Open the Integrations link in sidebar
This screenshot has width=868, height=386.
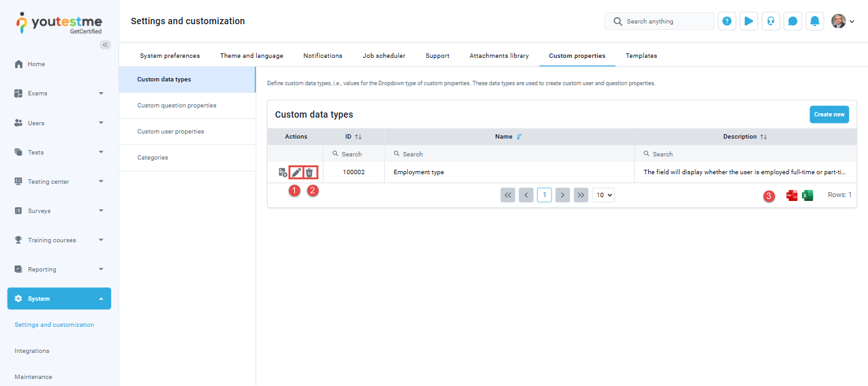click(x=32, y=351)
